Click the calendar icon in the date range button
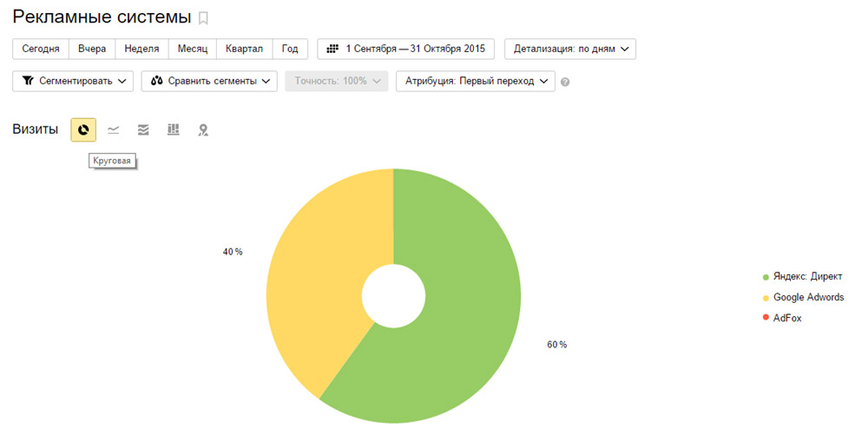The width and height of the screenshot is (868, 435). pyautogui.click(x=332, y=49)
